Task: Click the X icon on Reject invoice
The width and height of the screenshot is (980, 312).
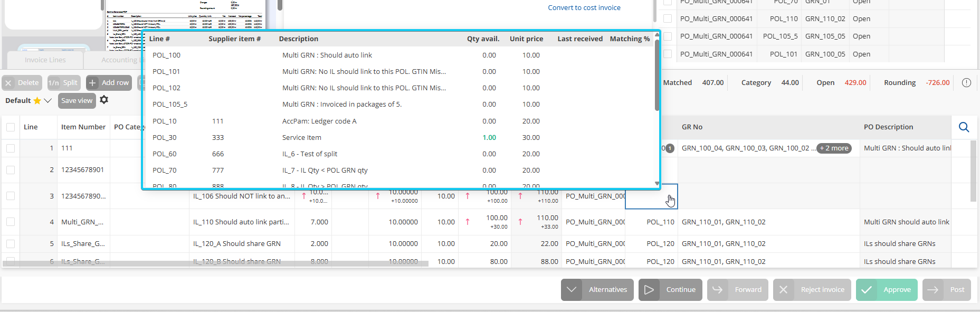Action: coord(784,290)
